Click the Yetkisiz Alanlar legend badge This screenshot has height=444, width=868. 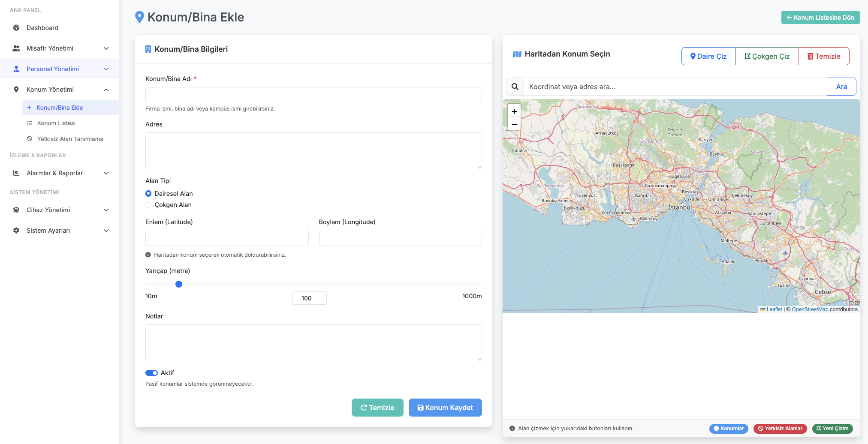click(780, 429)
